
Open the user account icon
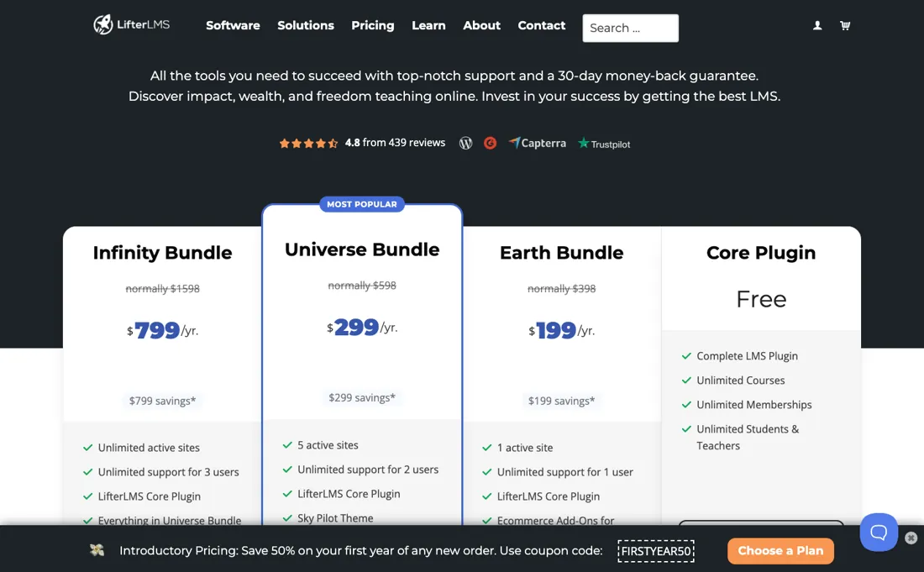817,25
